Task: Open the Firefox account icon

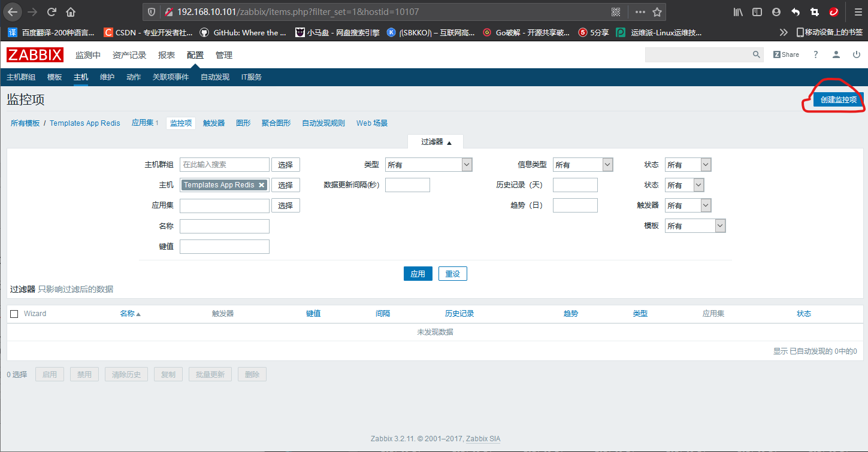Action: click(776, 12)
